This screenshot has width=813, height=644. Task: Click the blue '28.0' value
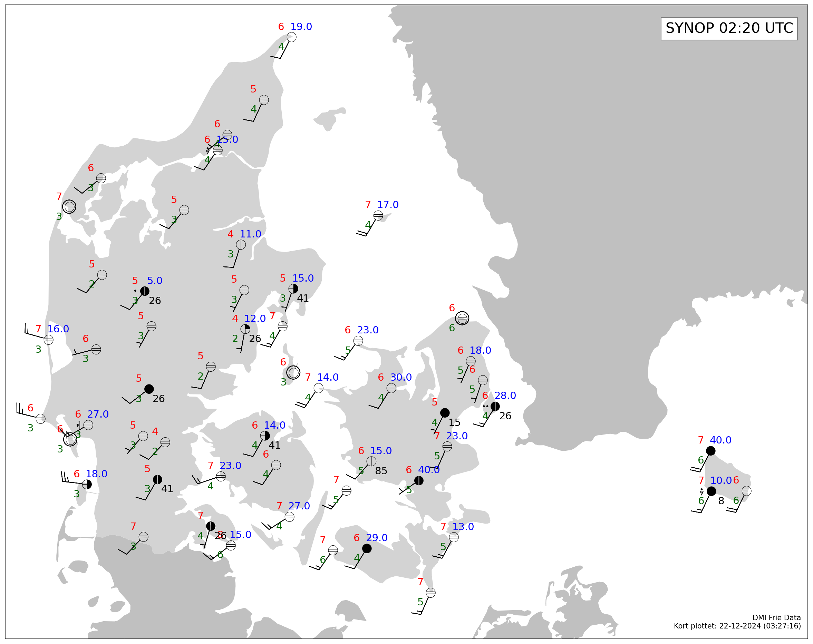(x=505, y=396)
